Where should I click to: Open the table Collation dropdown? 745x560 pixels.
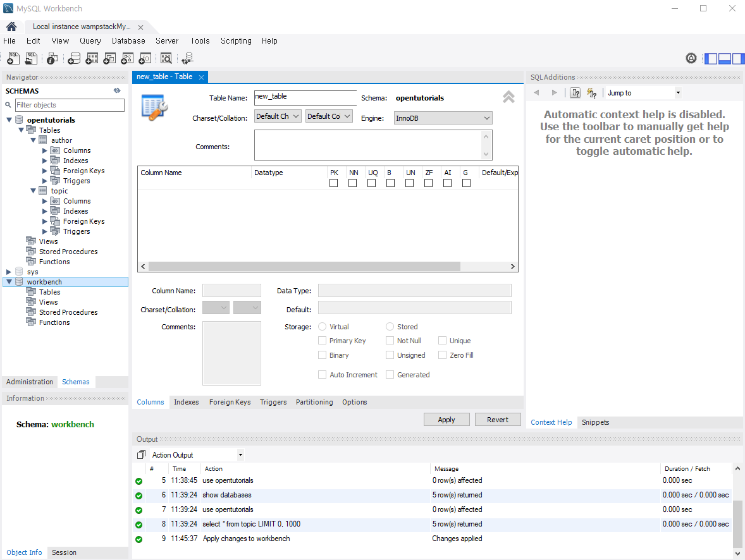click(x=329, y=116)
